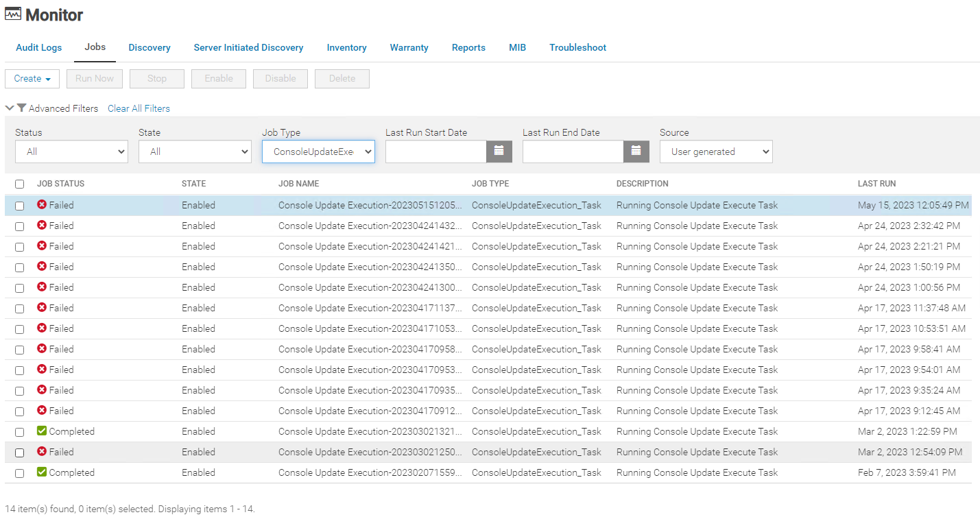
Task: Click the Advanced Filters funnel icon
Action: (x=22, y=108)
